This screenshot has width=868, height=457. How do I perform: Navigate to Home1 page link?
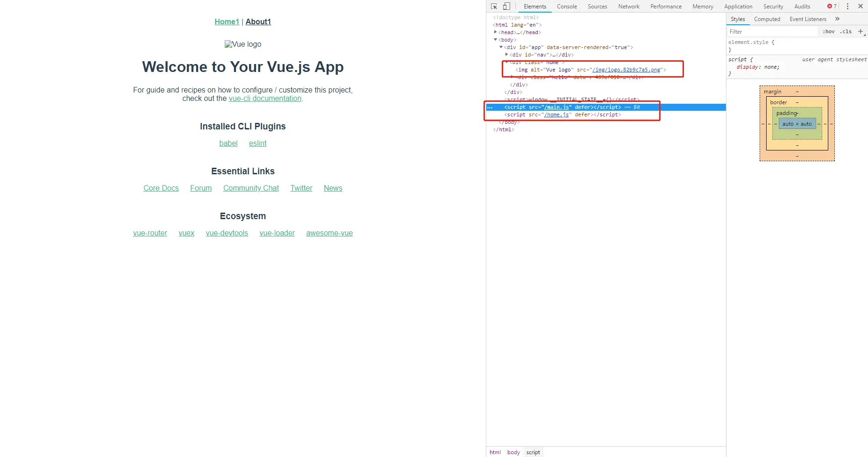(x=227, y=21)
